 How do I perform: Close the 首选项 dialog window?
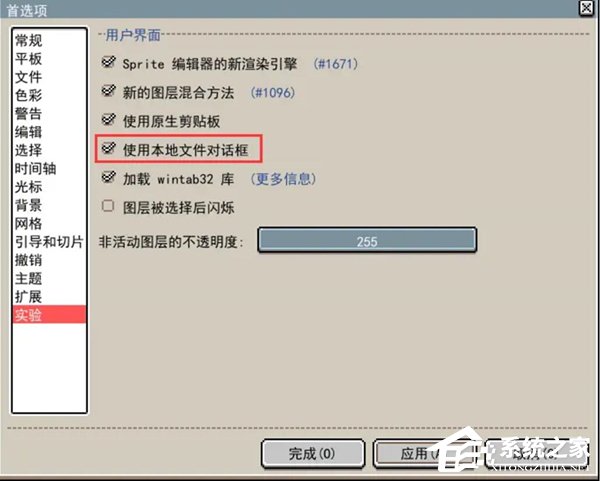pyautogui.click(x=586, y=8)
